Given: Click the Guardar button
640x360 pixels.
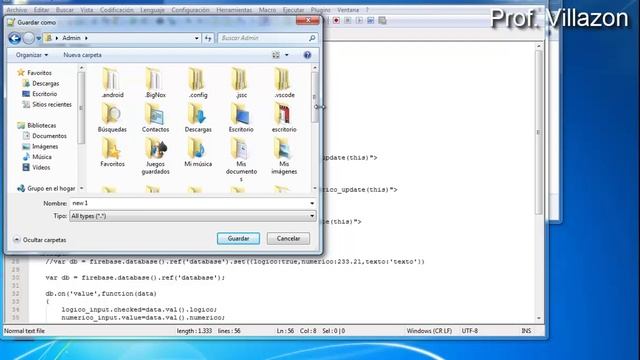Looking at the screenshot, I should coord(238,238).
